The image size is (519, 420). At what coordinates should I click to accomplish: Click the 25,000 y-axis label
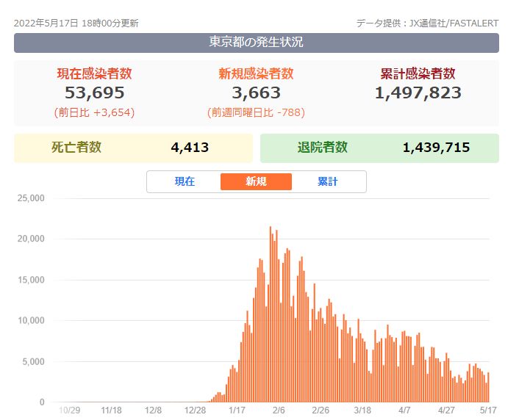(x=31, y=198)
